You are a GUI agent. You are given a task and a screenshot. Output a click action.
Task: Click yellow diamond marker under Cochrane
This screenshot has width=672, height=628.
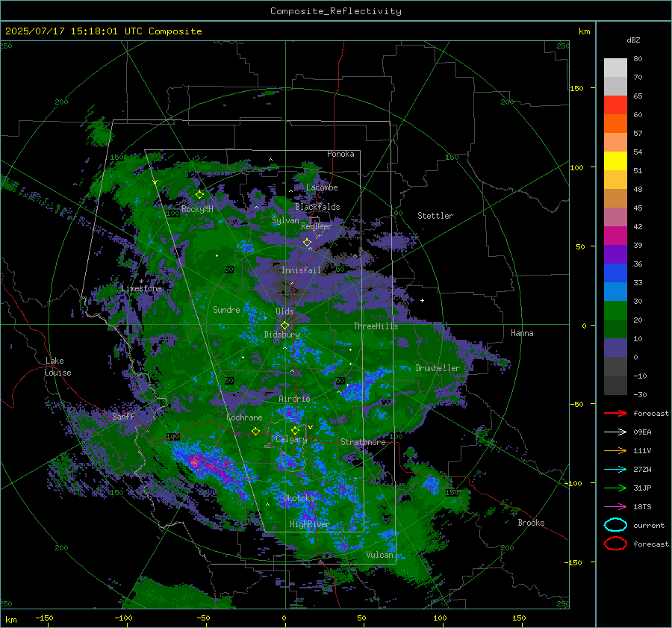(x=256, y=432)
